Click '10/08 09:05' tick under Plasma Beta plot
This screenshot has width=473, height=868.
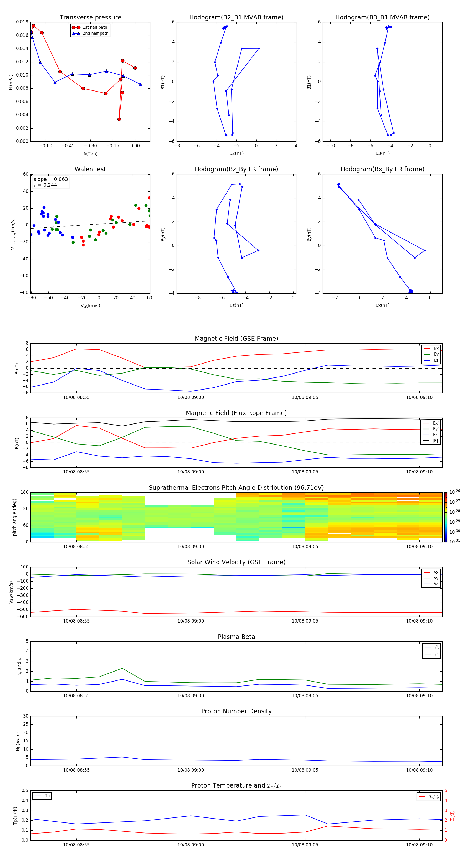(x=305, y=696)
